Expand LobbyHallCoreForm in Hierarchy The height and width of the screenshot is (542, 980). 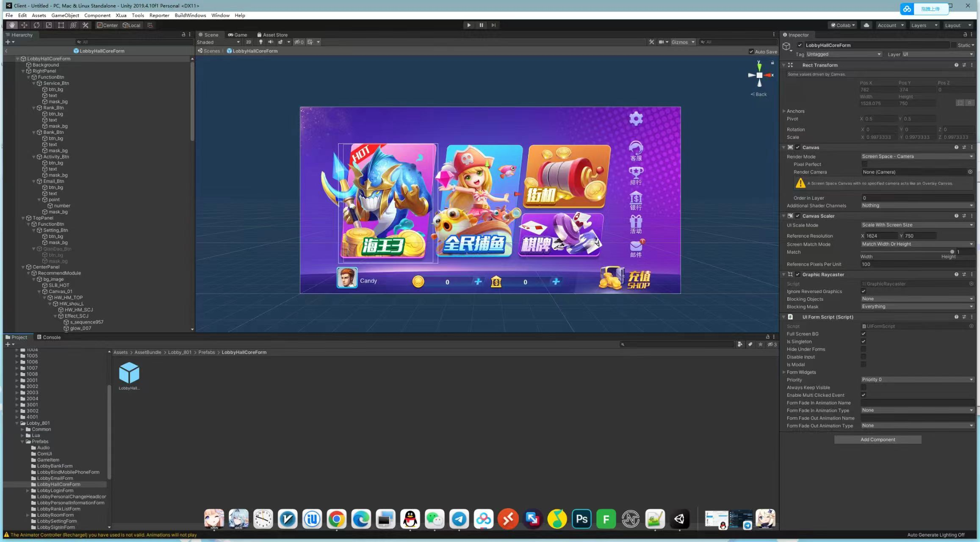[17, 58]
